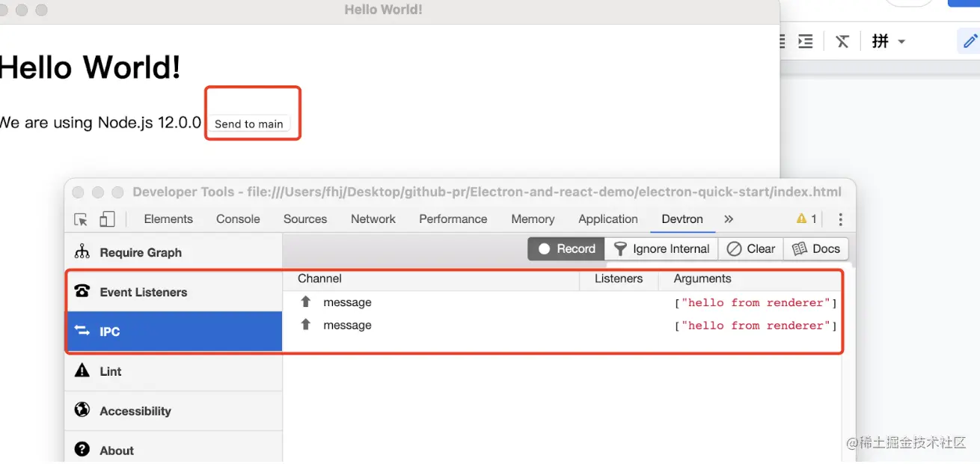Open the Sources tab
The width and height of the screenshot is (980, 464).
coord(305,219)
